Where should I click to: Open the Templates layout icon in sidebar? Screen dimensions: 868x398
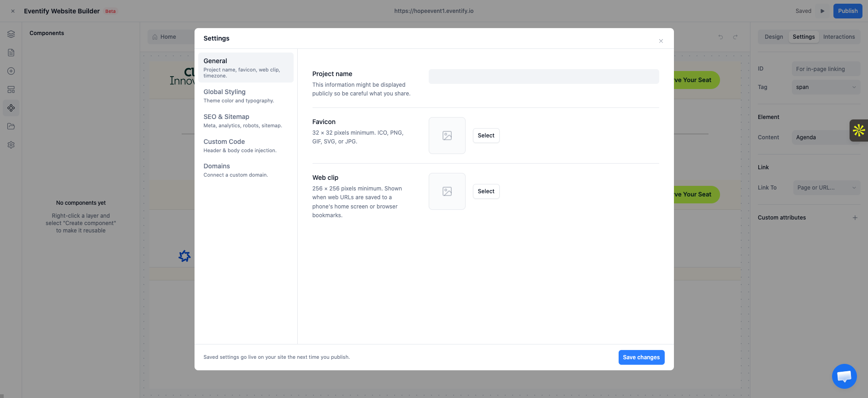[11, 89]
